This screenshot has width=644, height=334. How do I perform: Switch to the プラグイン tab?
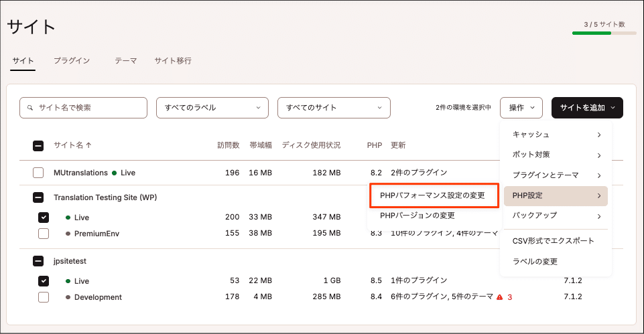pyautogui.click(x=72, y=61)
